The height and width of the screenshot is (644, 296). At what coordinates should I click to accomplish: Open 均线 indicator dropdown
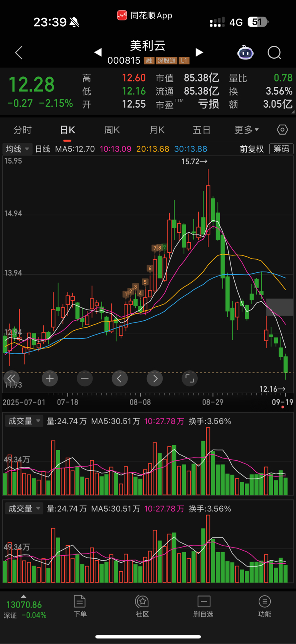pos(17,149)
